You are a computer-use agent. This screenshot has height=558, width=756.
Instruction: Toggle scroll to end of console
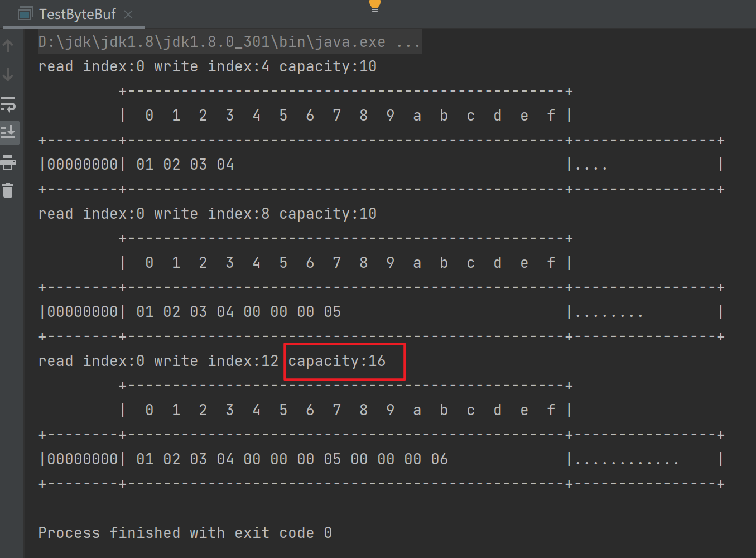click(8, 133)
